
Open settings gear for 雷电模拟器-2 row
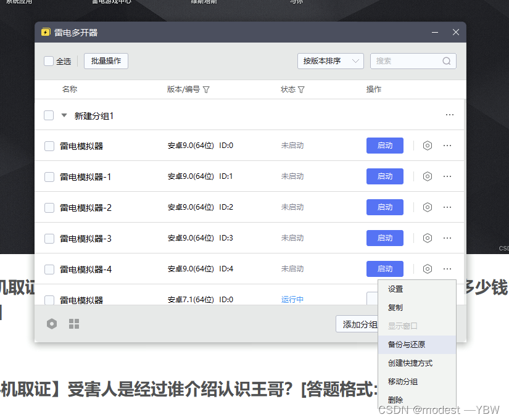click(x=427, y=207)
